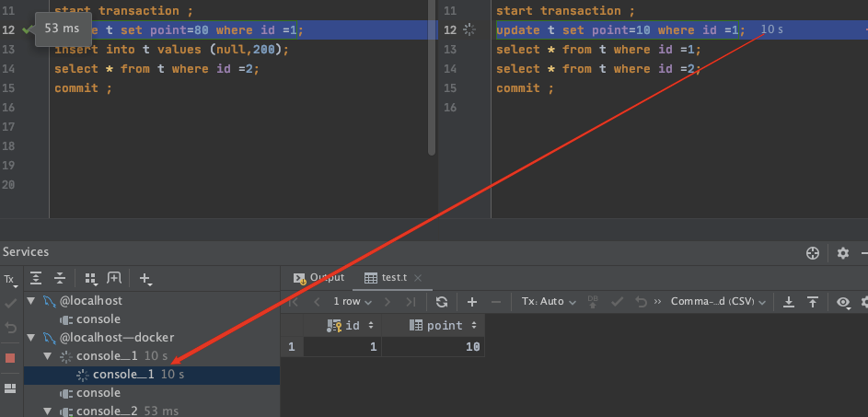Collapse the @localhost—docker data source node

(x=31, y=337)
